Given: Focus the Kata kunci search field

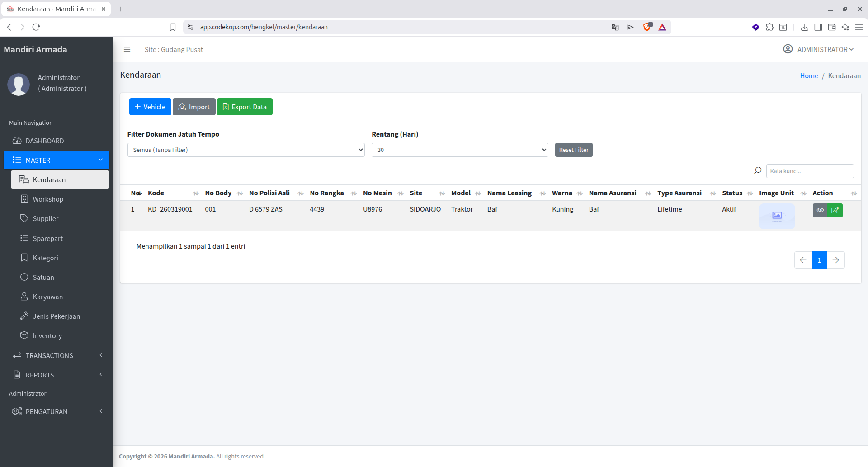Looking at the screenshot, I should (x=810, y=171).
